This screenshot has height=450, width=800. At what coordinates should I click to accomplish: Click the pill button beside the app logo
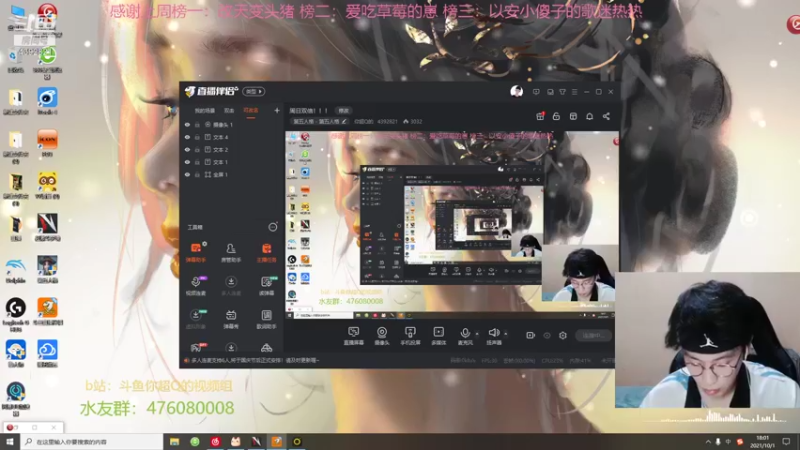click(254, 91)
